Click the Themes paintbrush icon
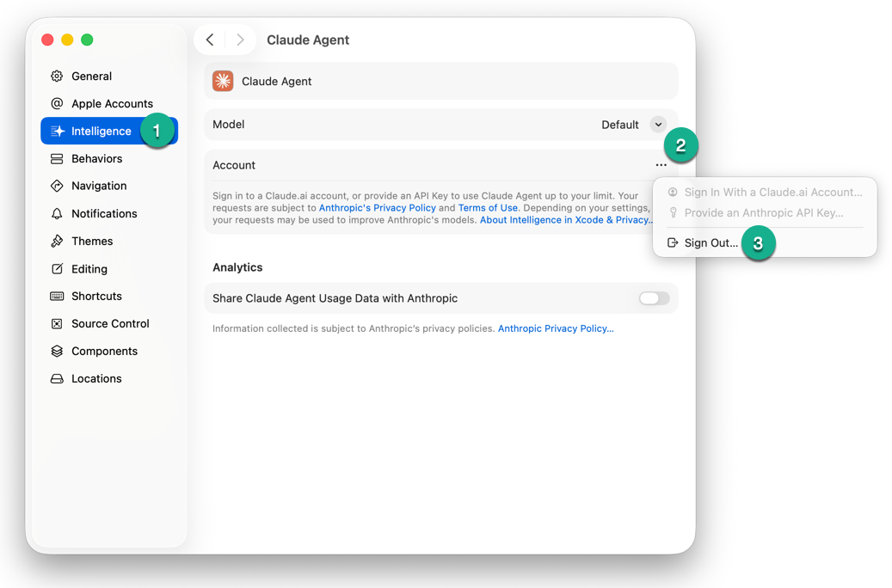The height and width of the screenshot is (588, 892). (x=57, y=242)
